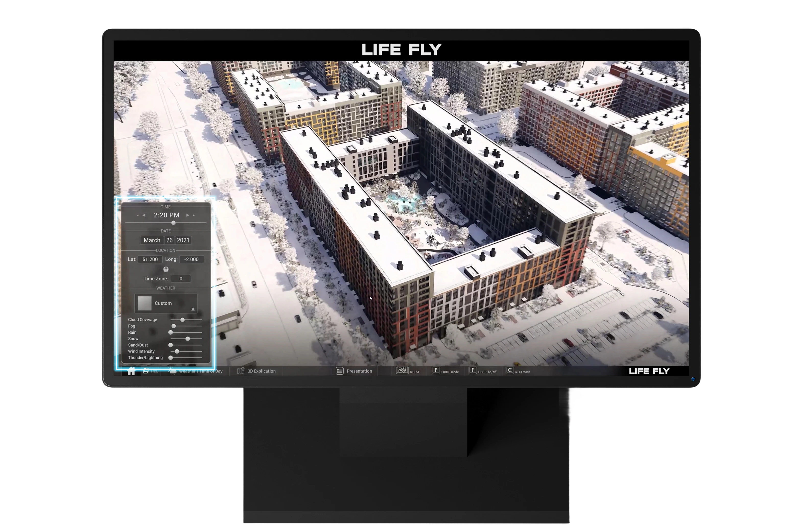Click the 3D Explication map icon
The width and height of the screenshot is (799, 532).
(241, 371)
